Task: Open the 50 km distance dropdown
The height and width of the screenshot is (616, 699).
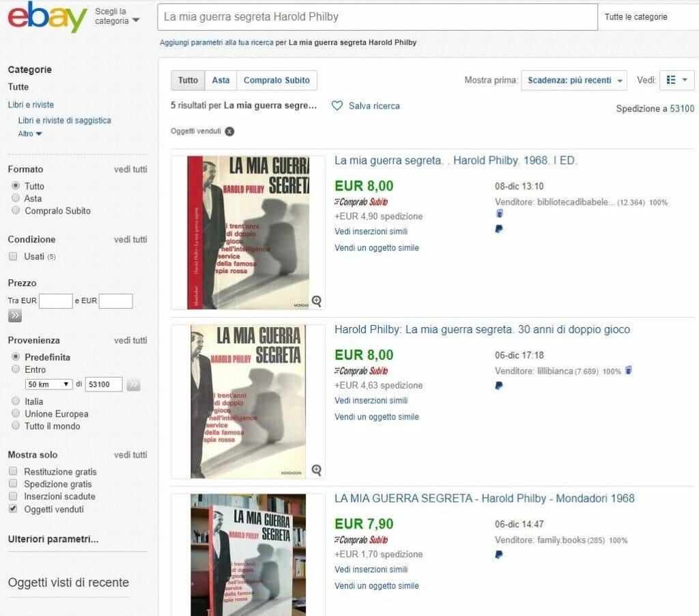Action: (x=48, y=384)
